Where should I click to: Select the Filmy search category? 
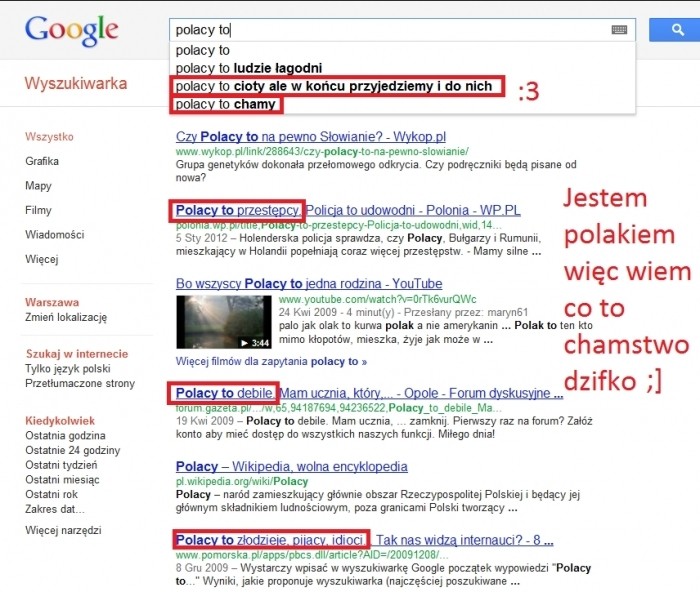(38, 211)
